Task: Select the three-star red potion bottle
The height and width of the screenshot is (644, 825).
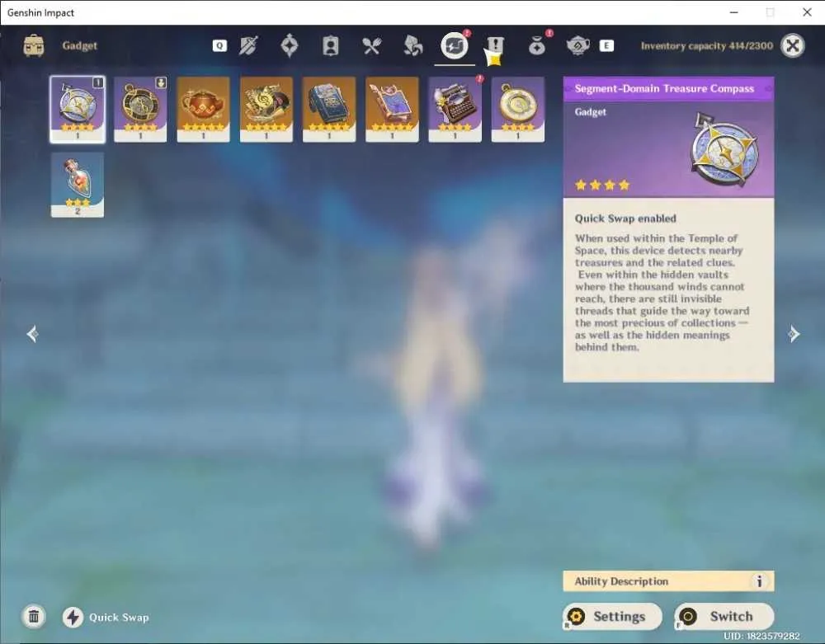Action: pyautogui.click(x=78, y=185)
